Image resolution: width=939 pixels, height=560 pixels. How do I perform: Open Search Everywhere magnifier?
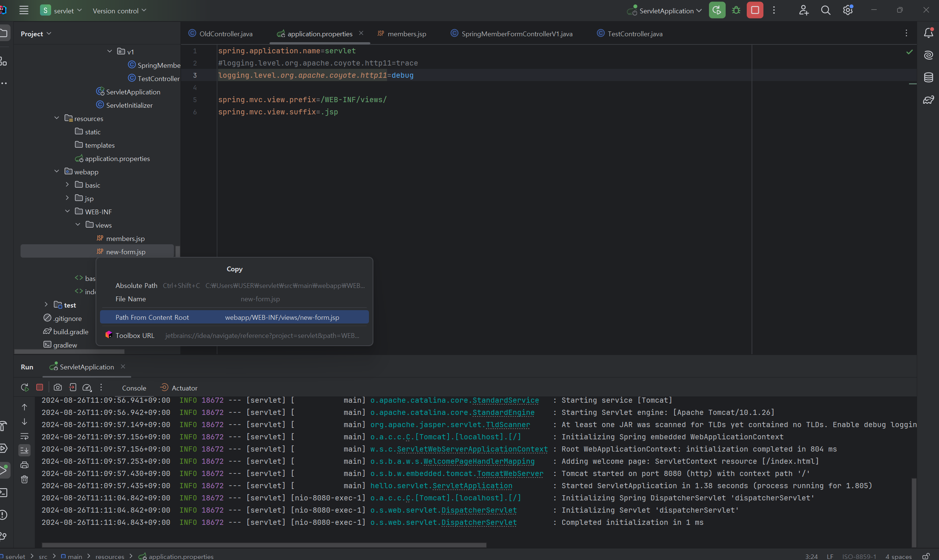[825, 10]
